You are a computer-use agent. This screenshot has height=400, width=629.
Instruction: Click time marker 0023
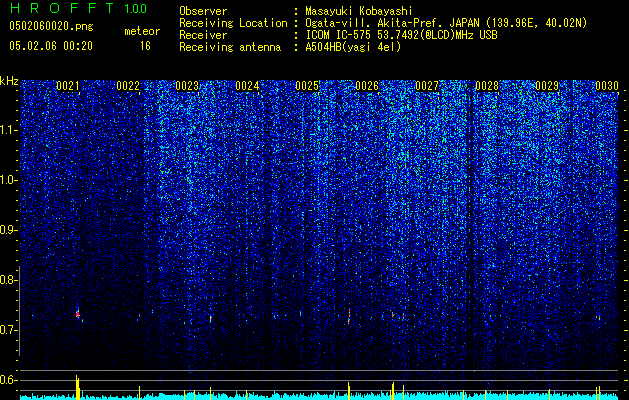[187, 86]
